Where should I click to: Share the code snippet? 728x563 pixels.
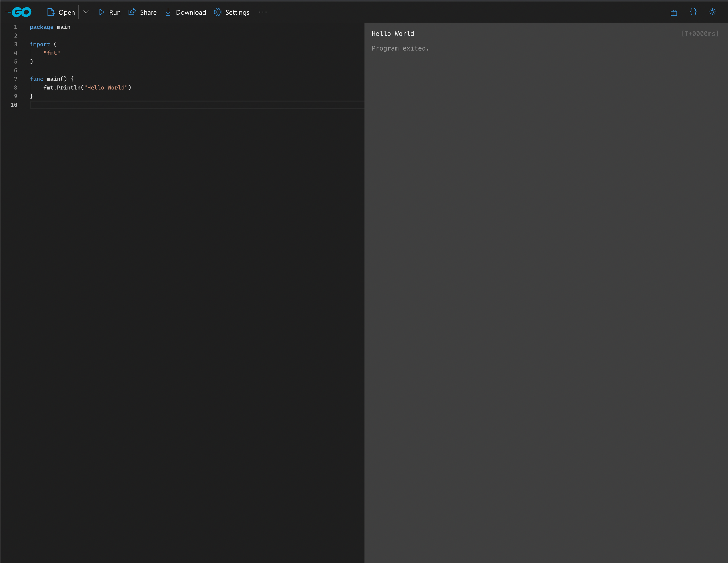click(x=143, y=12)
